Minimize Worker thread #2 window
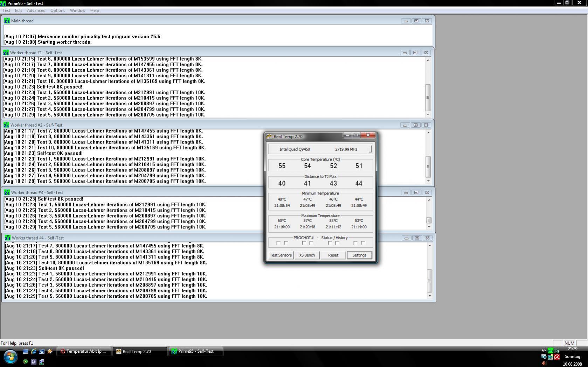This screenshot has width=588, height=367. pyautogui.click(x=405, y=125)
